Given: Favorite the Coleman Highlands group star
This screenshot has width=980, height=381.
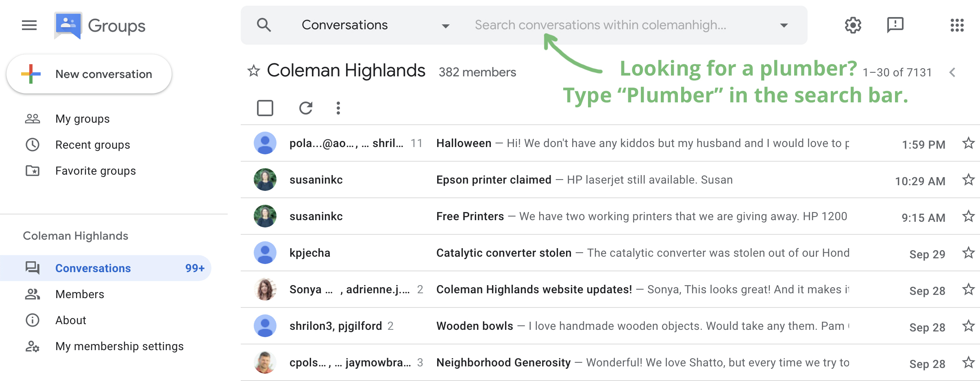Looking at the screenshot, I should point(254,71).
